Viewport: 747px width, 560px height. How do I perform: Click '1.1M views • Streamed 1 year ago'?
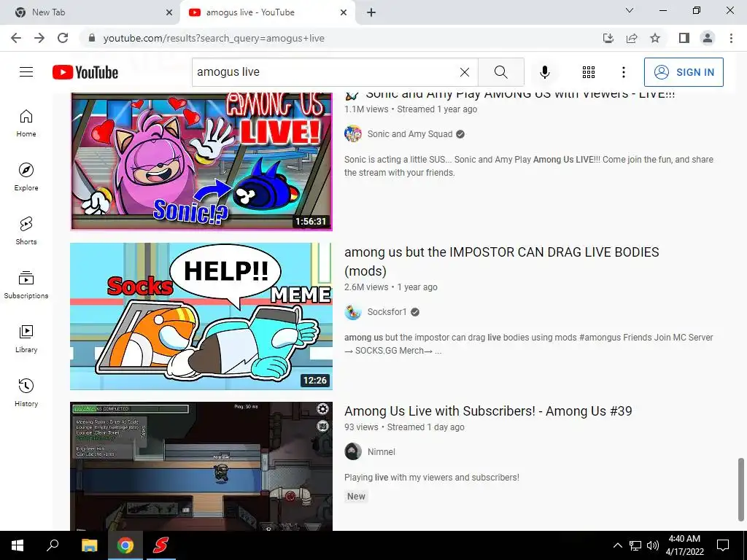(x=411, y=109)
